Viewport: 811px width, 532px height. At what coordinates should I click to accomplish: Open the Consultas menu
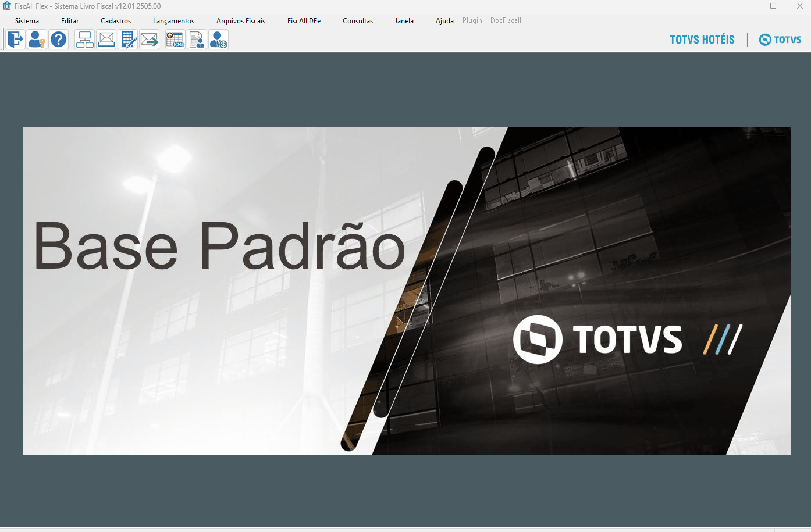coord(358,20)
